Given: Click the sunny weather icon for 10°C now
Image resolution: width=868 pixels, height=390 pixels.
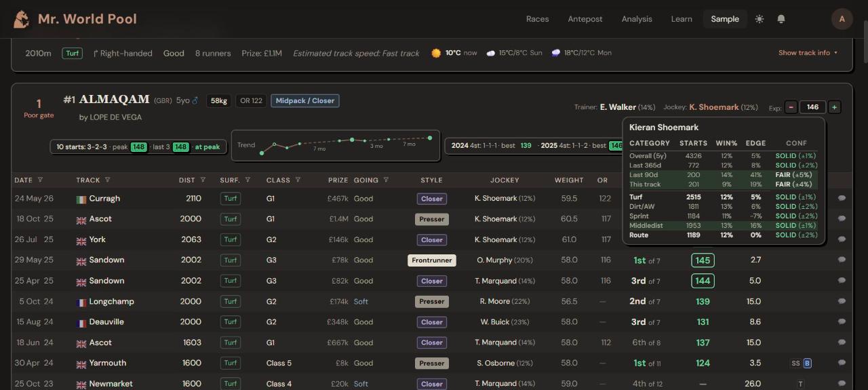Looking at the screenshot, I should [436, 53].
